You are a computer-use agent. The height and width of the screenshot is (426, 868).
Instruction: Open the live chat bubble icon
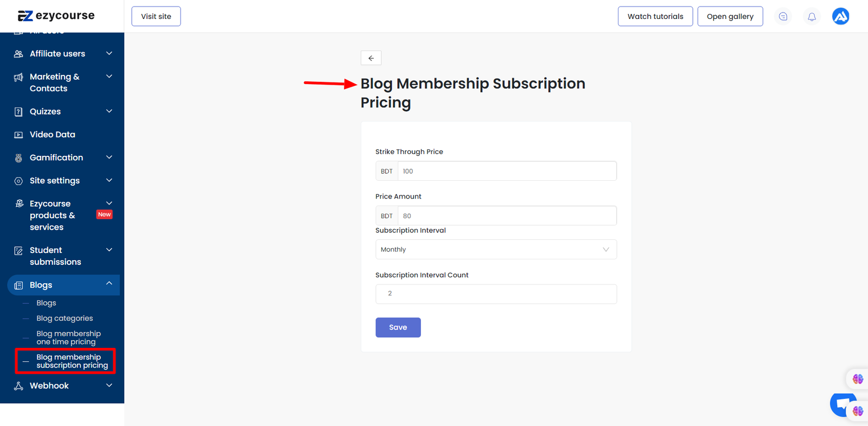(841, 404)
